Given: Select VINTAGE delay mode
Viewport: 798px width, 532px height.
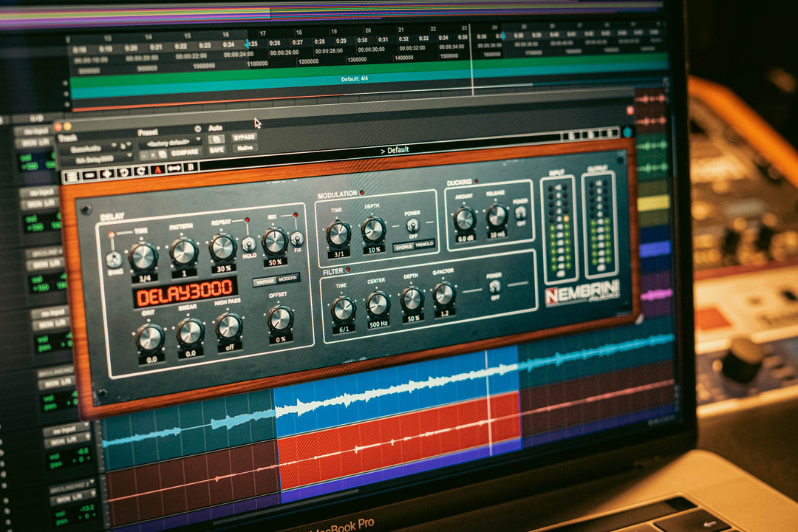Looking at the screenshot, I should (264, 282).
